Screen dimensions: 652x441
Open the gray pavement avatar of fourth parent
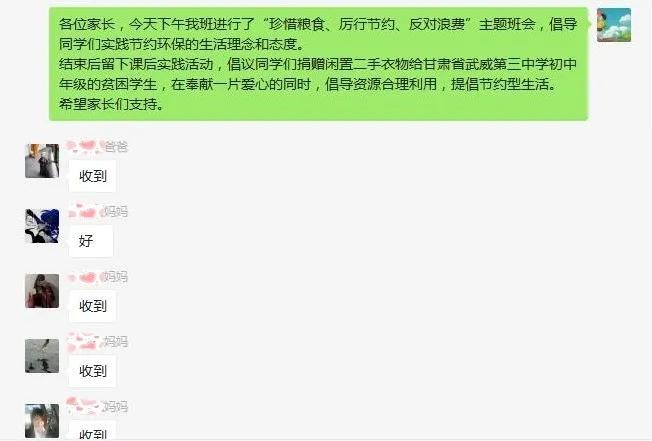(42, 356)
